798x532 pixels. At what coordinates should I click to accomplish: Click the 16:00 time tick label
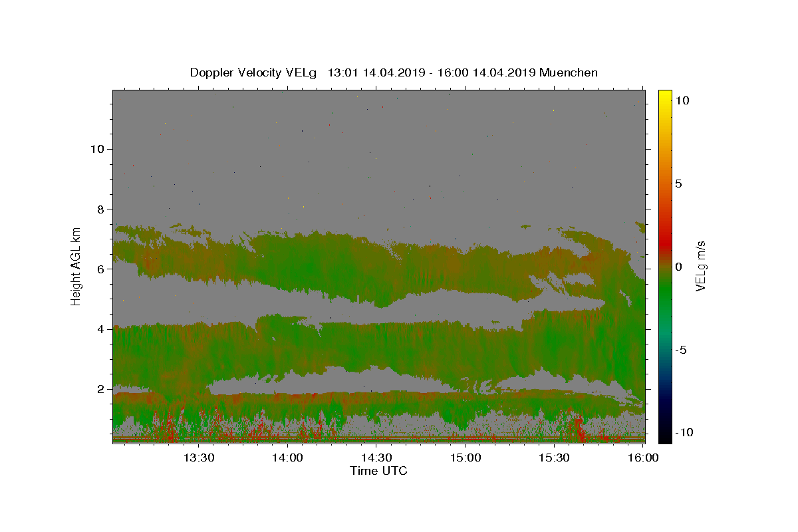pos(643,458)
